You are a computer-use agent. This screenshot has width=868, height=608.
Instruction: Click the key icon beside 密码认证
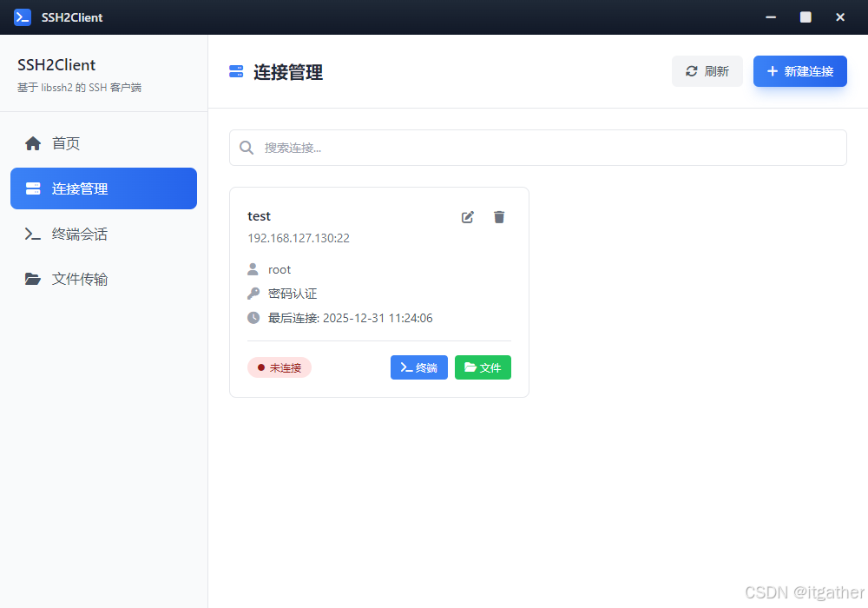[253, 294]
